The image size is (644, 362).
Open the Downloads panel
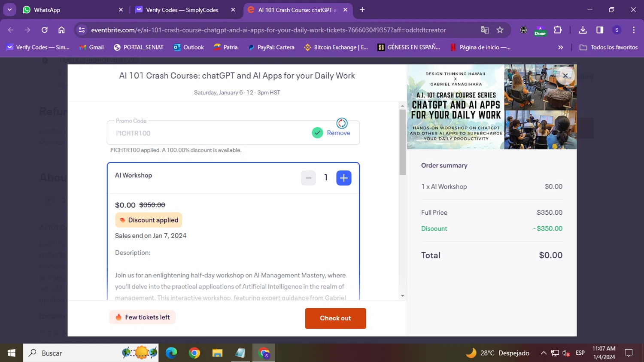(583, 30)
